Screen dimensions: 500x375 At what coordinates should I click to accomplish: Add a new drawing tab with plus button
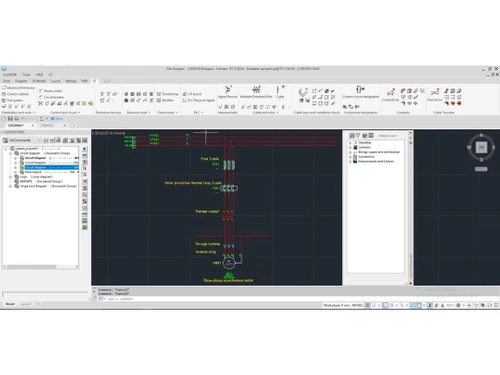click(x=74, y=126)
